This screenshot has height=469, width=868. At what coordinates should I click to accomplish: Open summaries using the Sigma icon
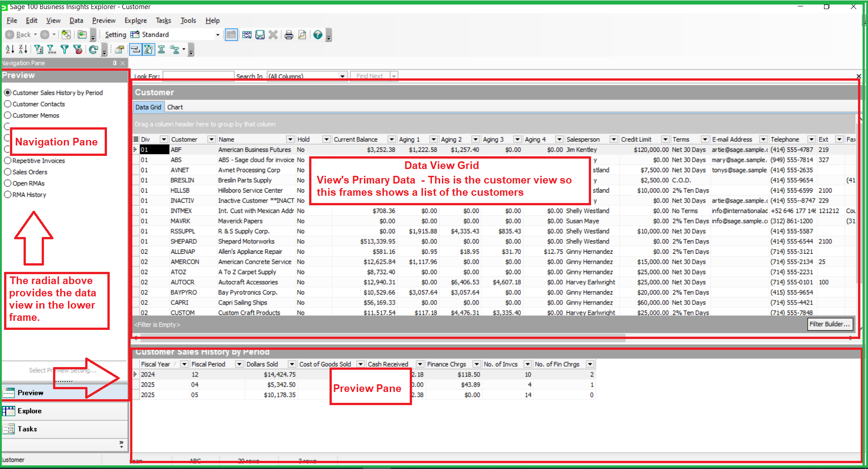[161, 49]
